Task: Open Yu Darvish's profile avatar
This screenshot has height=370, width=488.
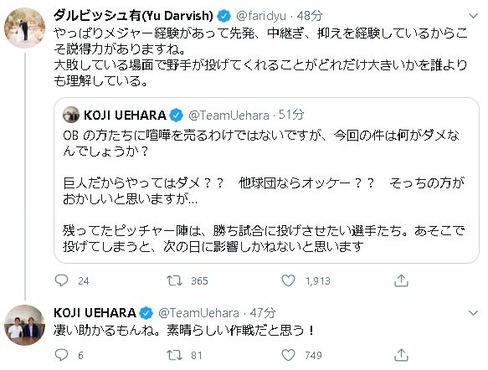Action: (25, 28)
